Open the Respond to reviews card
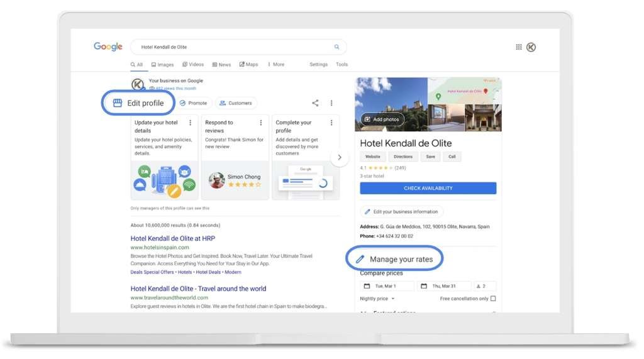Viewport: 644px width, 359px height. click(235, 157)
